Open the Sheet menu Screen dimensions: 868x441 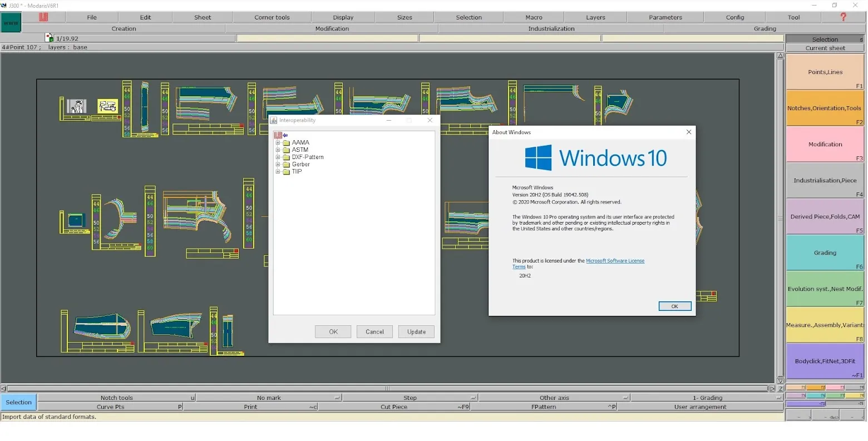pyautogui.click(x=201, y=17)
